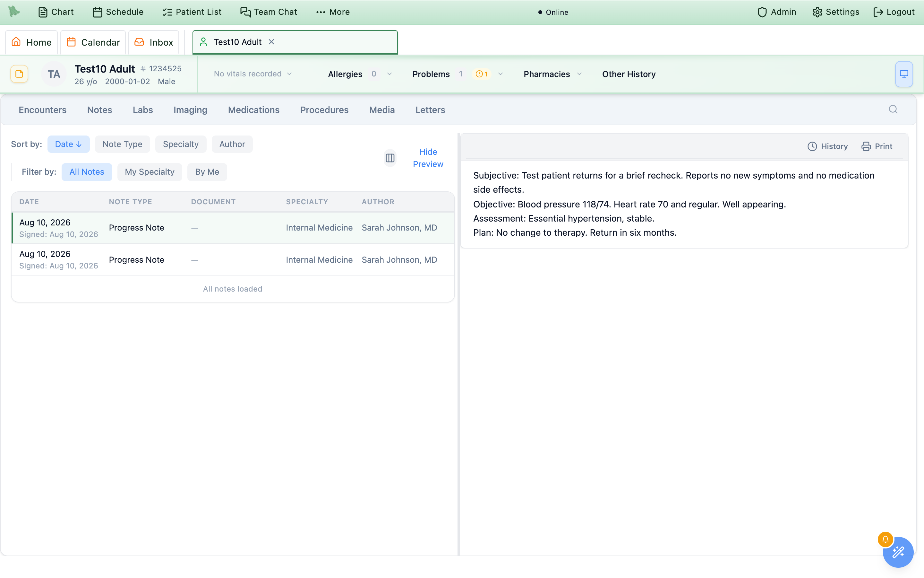The height and width of the screenshot is (578, 924).
Task: Filter by My Specialty
Action: tap(150, 172)
